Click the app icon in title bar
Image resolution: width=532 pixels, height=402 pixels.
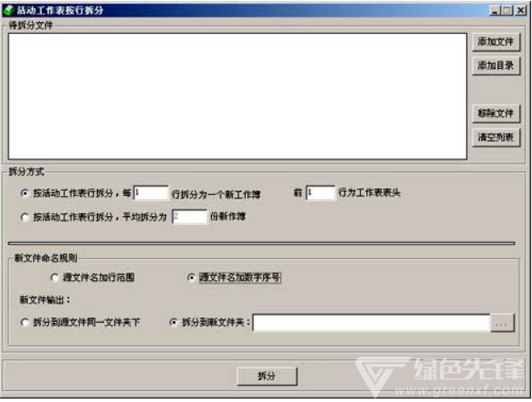pyautogui.click(x=9, y=10)
